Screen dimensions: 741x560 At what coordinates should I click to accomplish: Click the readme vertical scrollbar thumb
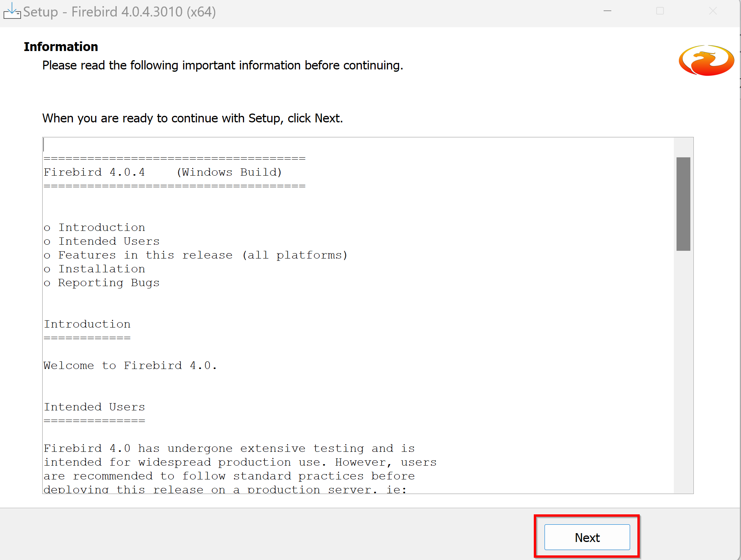point(683,204)
